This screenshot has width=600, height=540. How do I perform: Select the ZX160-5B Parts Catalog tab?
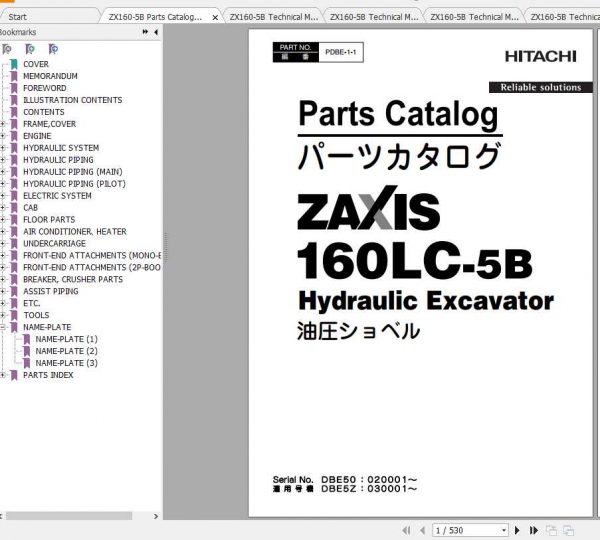[155, 17]
